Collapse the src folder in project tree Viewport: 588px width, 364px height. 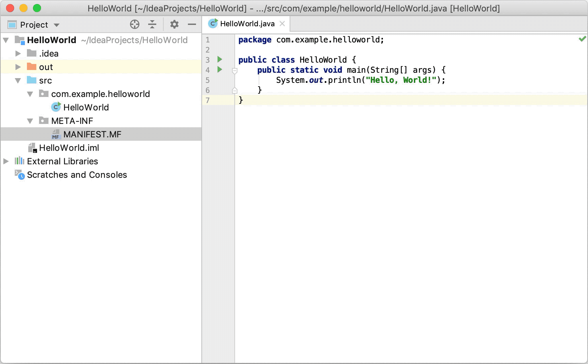pyautogui.click(x=18, y=80)
